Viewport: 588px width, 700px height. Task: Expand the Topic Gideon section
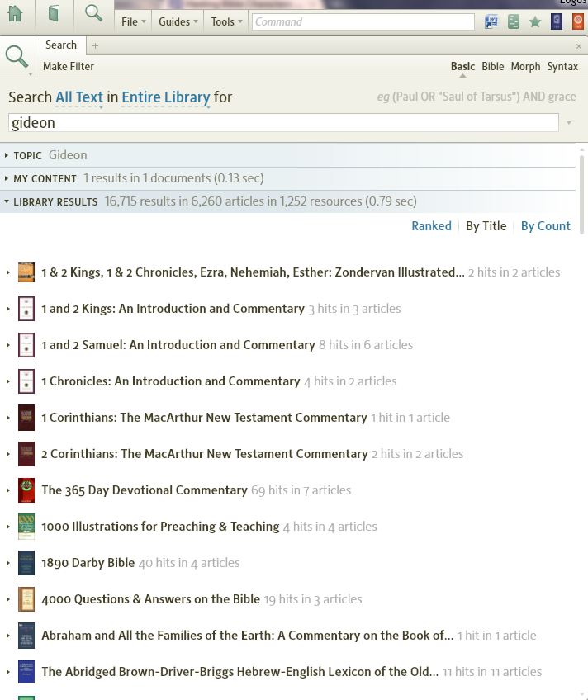tap(7, 155)
